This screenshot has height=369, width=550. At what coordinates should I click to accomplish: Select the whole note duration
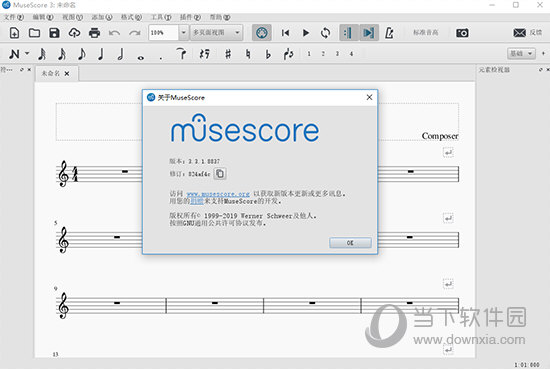pyautogui.click(x=141, y=58)
